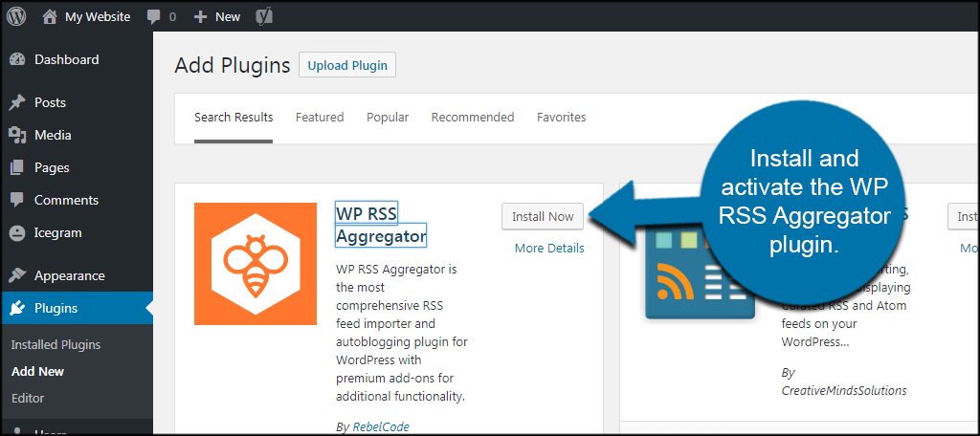Open the comments bubble icon in admin bar

pos(154,17)
